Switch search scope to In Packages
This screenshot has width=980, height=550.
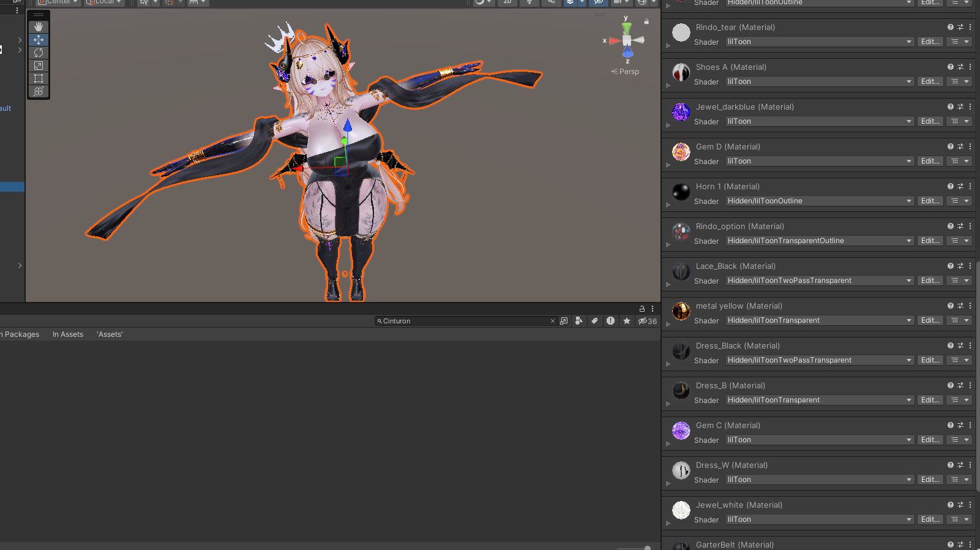pyautogui.click(x=20, y=334)
